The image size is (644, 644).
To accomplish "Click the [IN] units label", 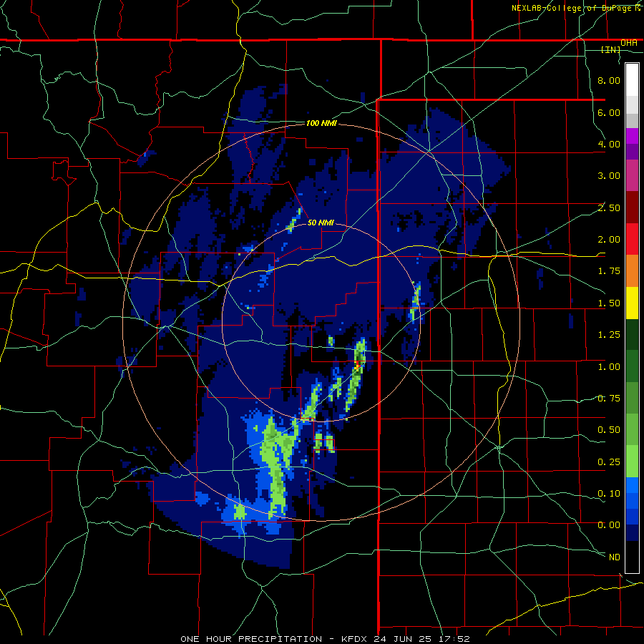I will (x=611, y=49).
